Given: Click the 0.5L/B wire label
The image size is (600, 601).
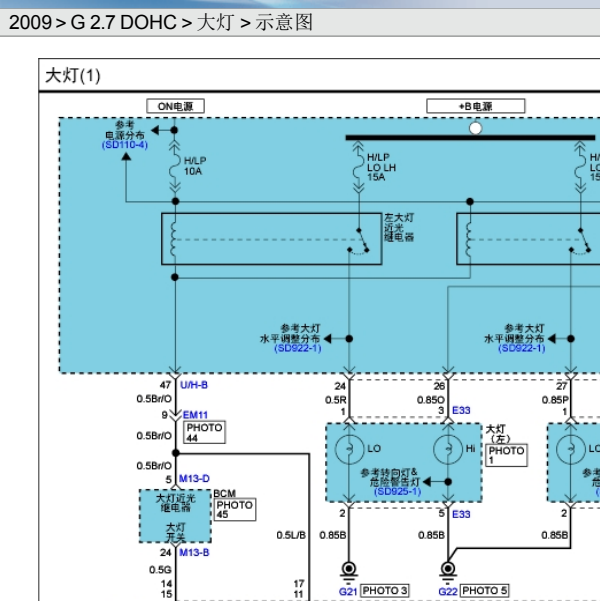Looking at the screenshot, I should click(291, 535).
